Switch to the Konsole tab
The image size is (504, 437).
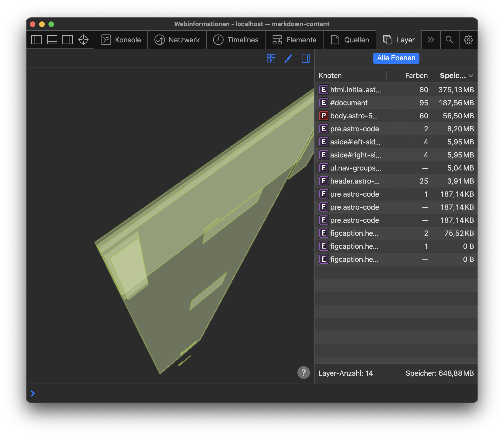click(121, 40)
